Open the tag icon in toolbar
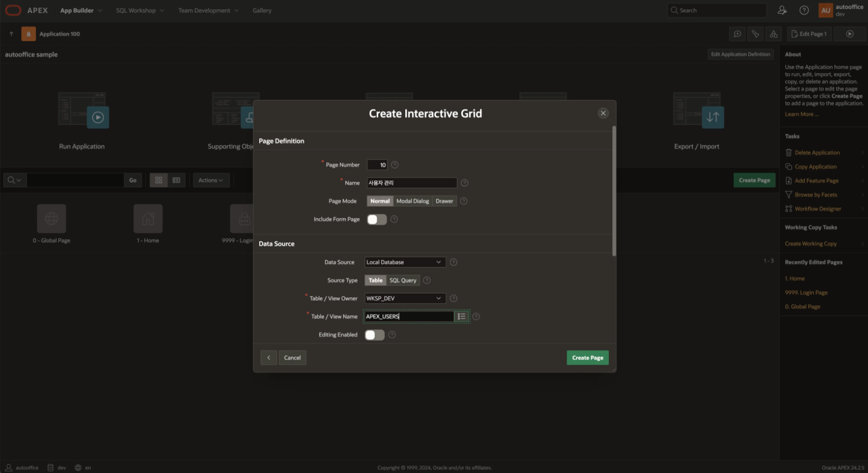This screenshot has height=473, width=868. (755, 34)
